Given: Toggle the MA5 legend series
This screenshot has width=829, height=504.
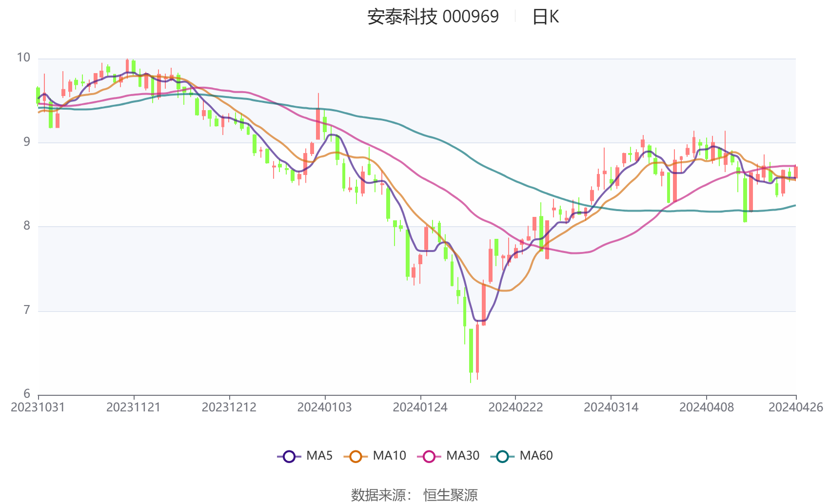Looking at the screenshot, I should coord(305,456).
